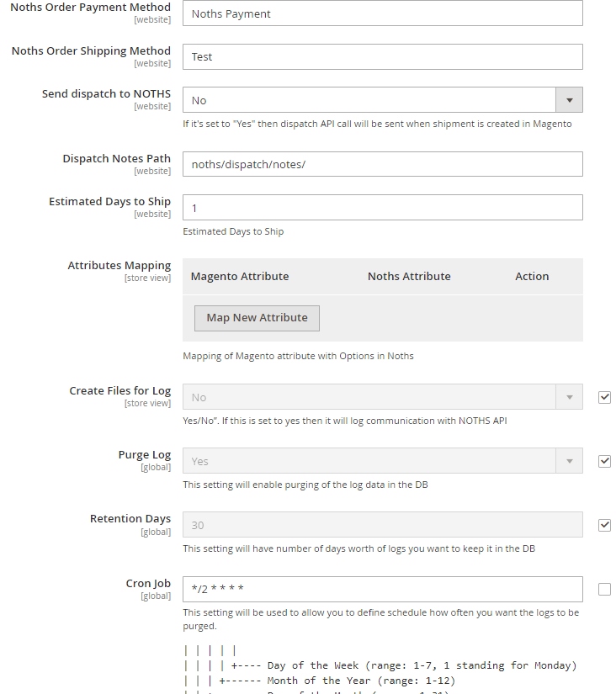Uncheck the Create Files for Log default checkbox
The image size is (616, 694).
tap(604, 397)
